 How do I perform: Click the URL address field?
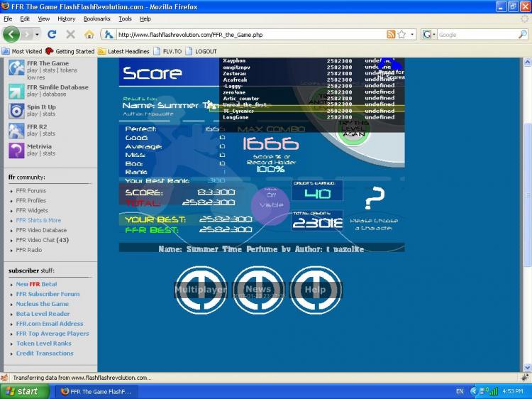point(251,35)
